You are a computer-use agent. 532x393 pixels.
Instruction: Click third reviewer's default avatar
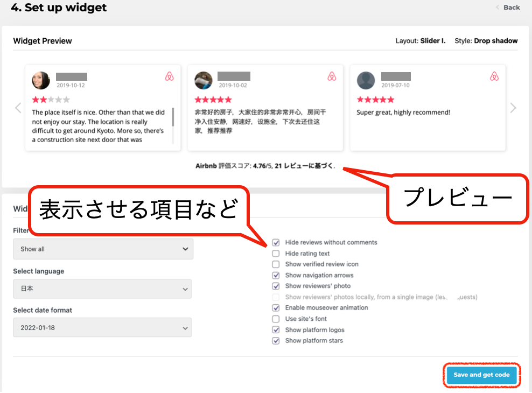coord(366,80)
